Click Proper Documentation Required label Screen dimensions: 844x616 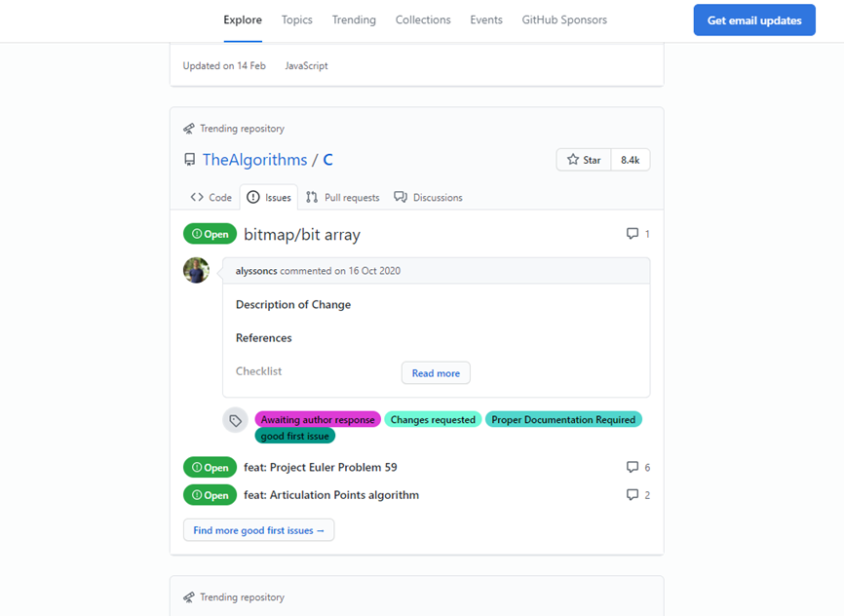tap(563, 419)
